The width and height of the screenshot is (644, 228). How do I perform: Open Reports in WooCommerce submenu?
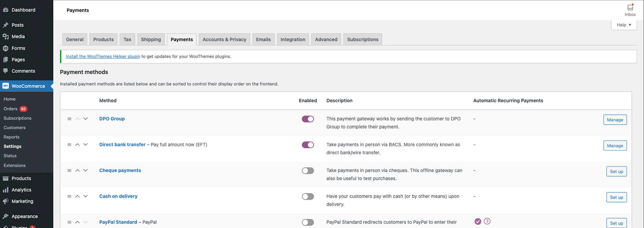[x=11, y=137]
